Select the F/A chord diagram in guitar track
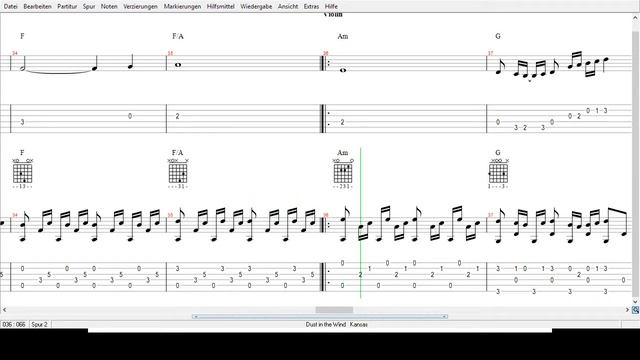 pyautogui.click(x=178, y=173)
